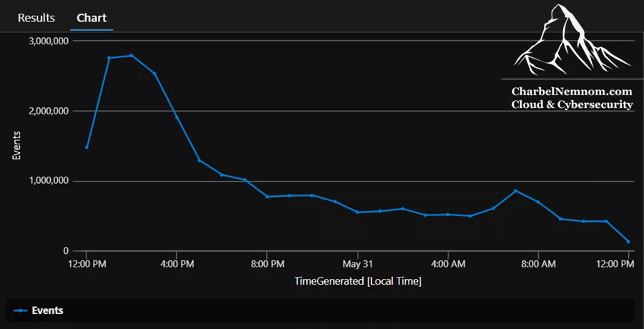
Task: Click the Cloud & Cybersecurity caption
Action: [x=572, y=104]
